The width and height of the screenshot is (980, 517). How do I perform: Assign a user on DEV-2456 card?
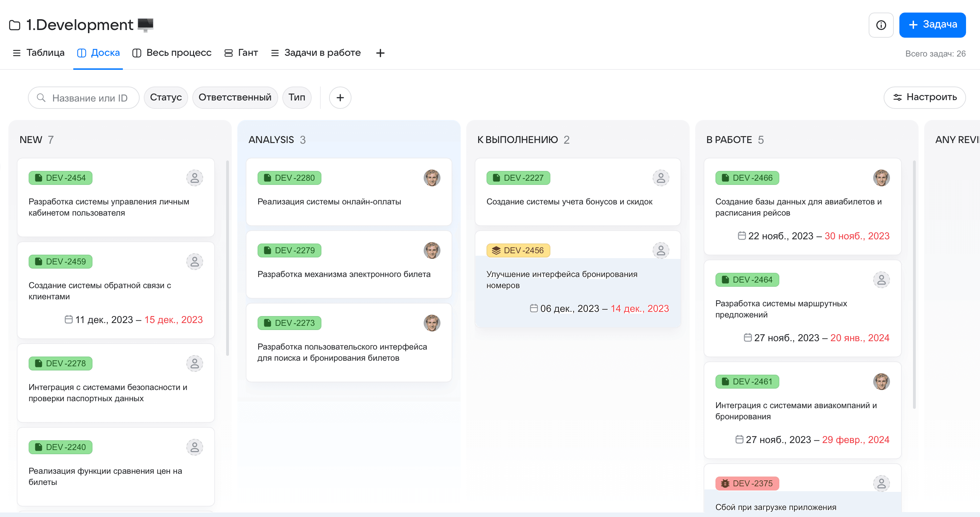[661, 250]
